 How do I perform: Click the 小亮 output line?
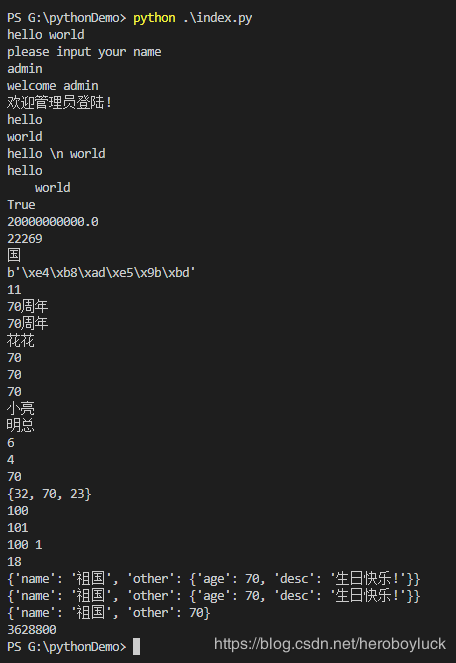(21, 408)
